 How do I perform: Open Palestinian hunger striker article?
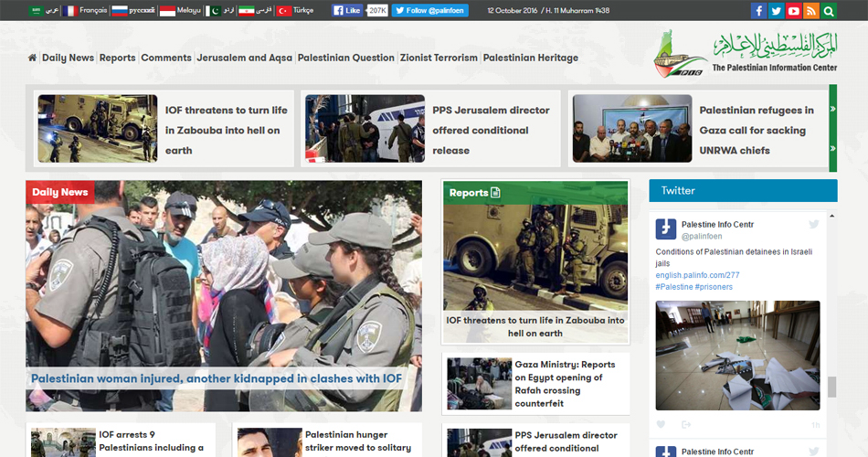358,441
